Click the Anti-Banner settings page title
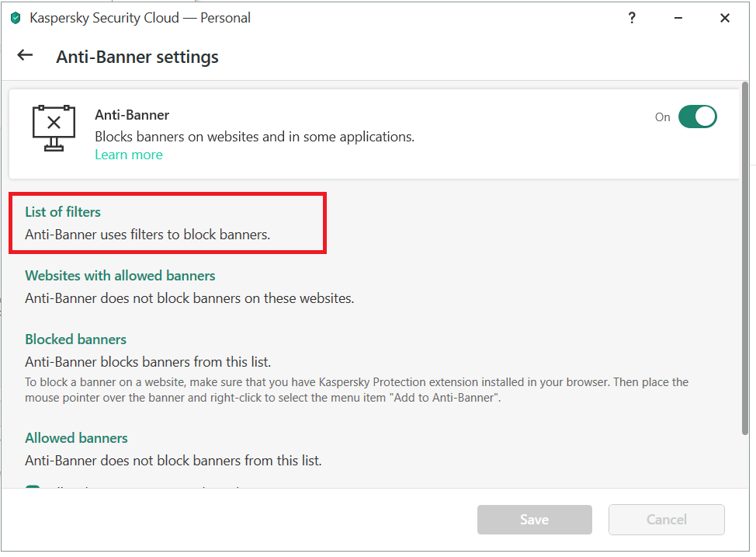Image resolution: width=756 pixels, height=557 pixels. pos(137,57)
